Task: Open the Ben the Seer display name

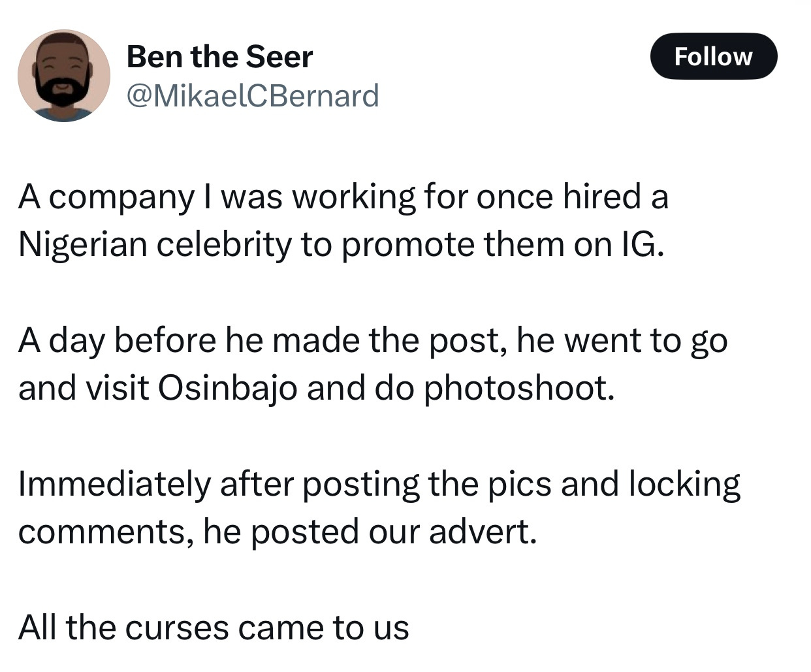Action: [x=219, y=57]
